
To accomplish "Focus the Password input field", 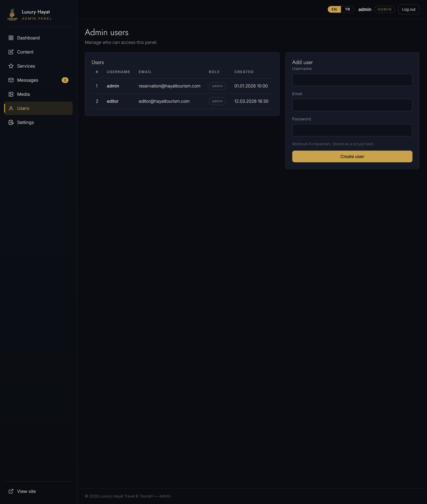I will [x=352, y=130].
